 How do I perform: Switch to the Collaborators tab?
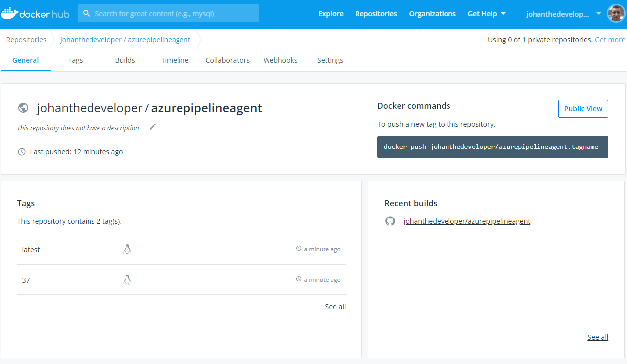(227, 60)
